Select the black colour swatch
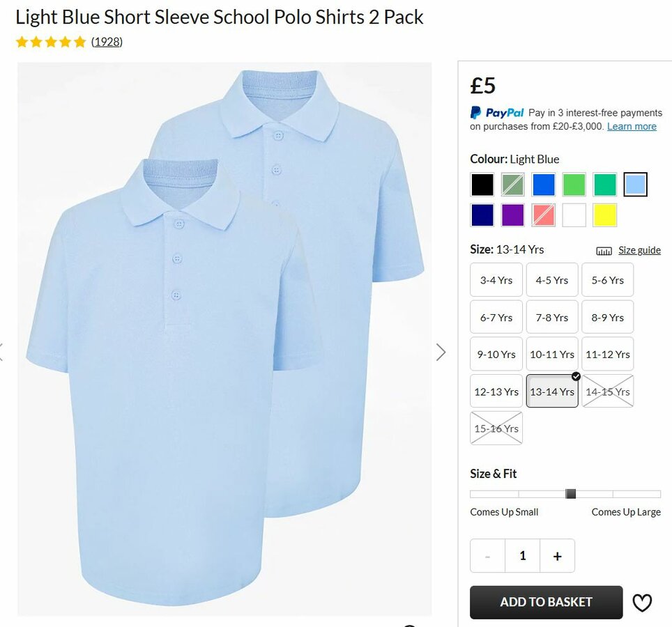This screenshot has width=672, height=627. (482, 185)
